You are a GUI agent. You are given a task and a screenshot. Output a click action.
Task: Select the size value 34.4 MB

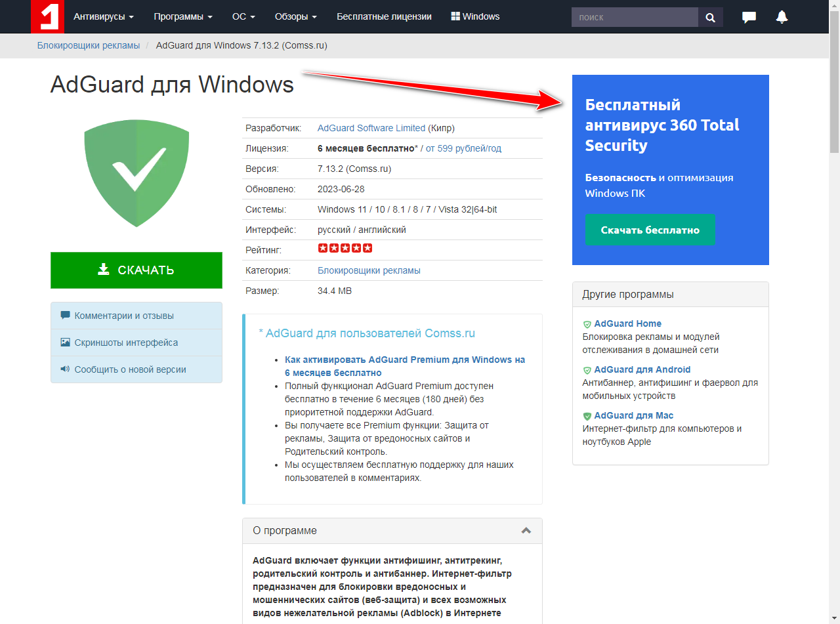pos(335,291)
